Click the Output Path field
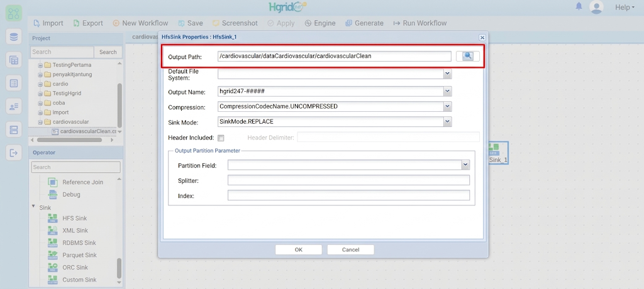 point(335,57)
